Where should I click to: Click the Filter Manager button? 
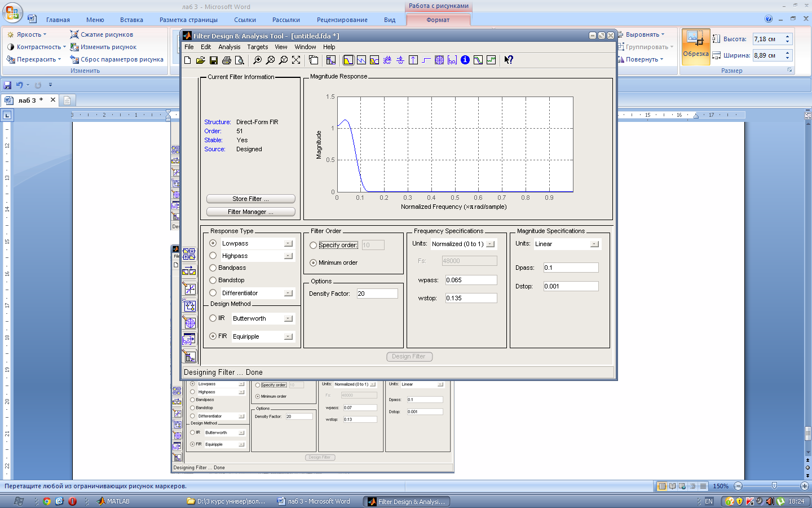click(251, 212)
